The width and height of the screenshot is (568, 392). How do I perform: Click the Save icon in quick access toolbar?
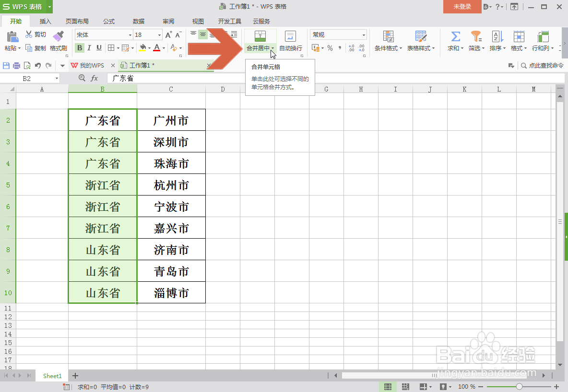tap(6, 66)
